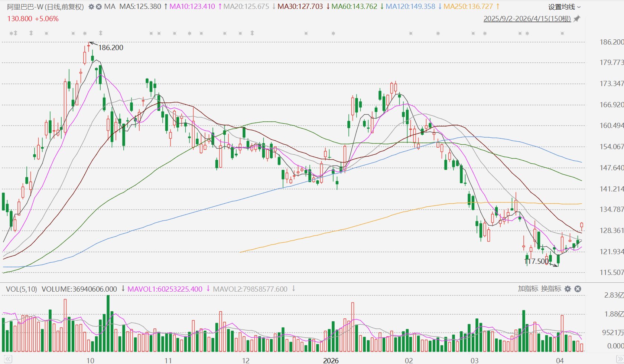Expand the 设置均线 dropdown
The image size is (624, 364).
coord(565,7)
